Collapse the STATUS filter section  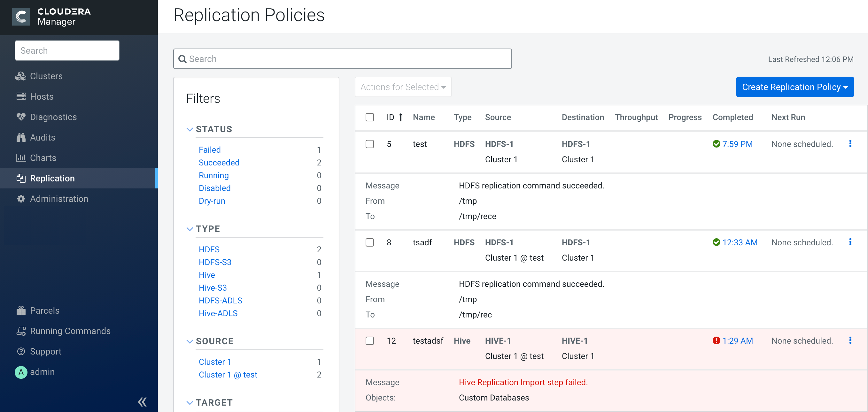click(190, 129)
